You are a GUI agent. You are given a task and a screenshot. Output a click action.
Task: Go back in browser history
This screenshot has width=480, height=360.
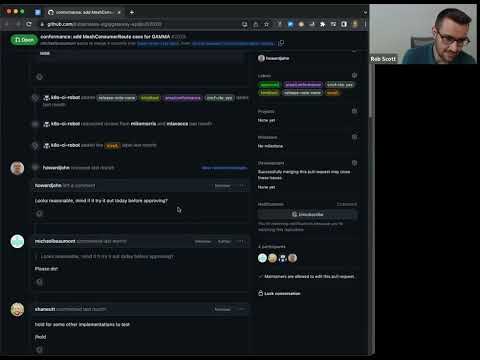click(6, 24)
